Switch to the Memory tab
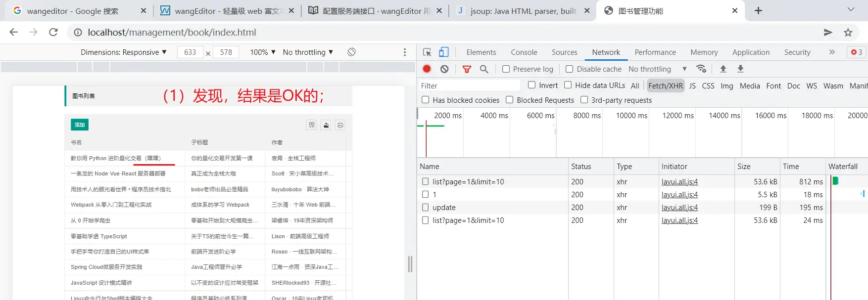 point(704,52)
